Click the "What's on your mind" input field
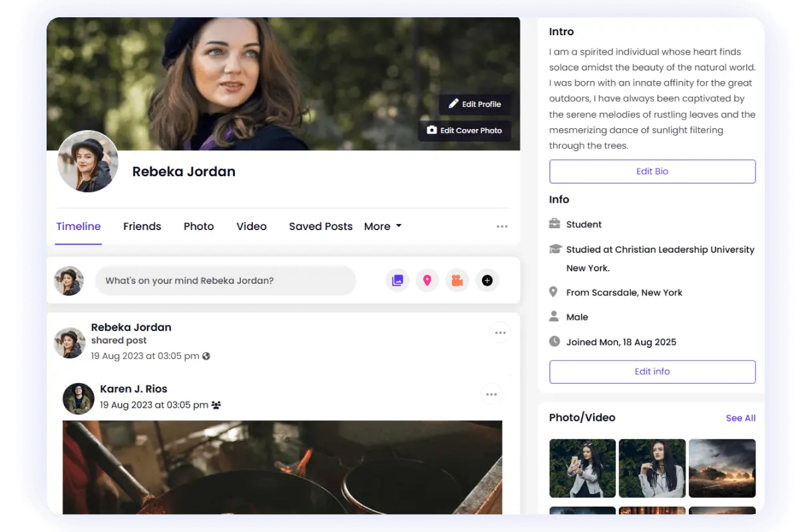This screenshot has width=812, height=532. tap(225, 281)
